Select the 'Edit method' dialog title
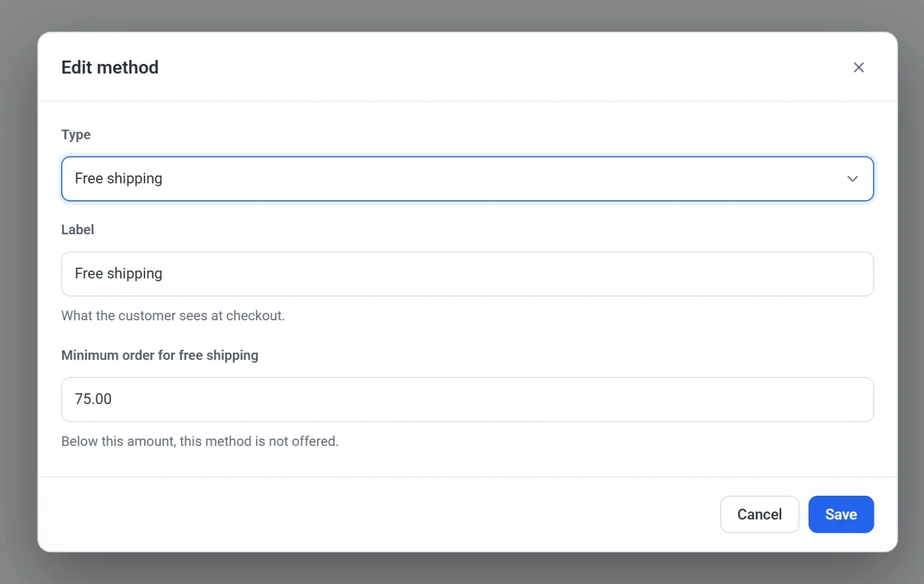This screenshot has width=924, height=584. (110, 68)
